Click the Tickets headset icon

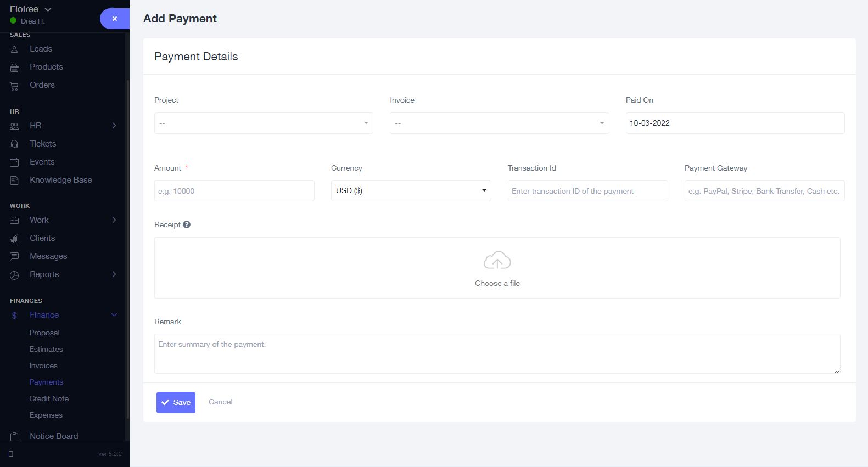(x=14, y=144)
